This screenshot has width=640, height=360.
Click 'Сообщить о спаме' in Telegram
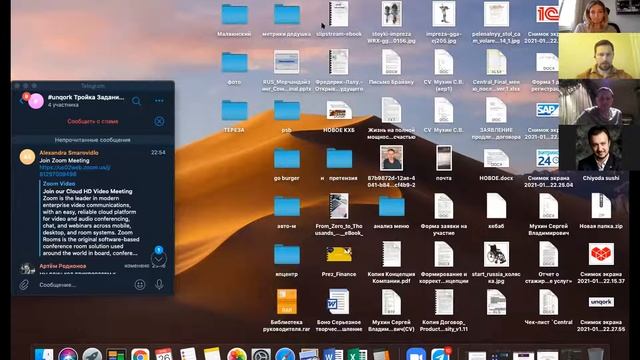coord(93,121)
